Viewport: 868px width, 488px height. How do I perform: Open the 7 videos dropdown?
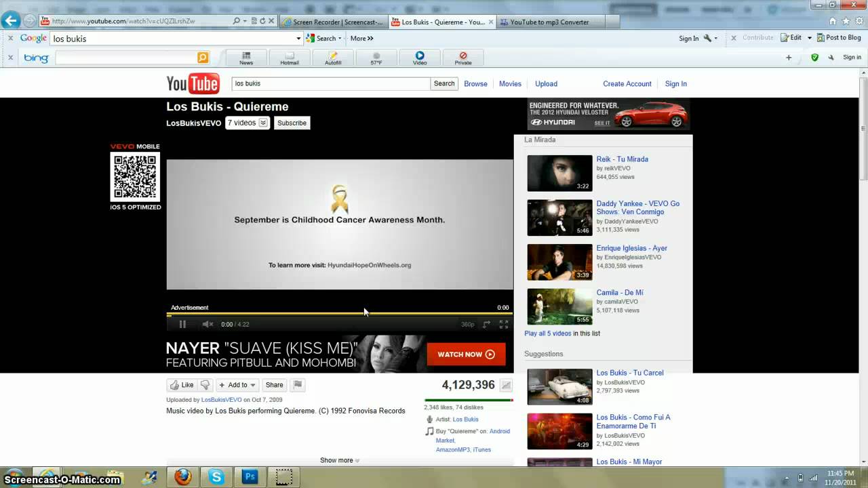point(248,123)
